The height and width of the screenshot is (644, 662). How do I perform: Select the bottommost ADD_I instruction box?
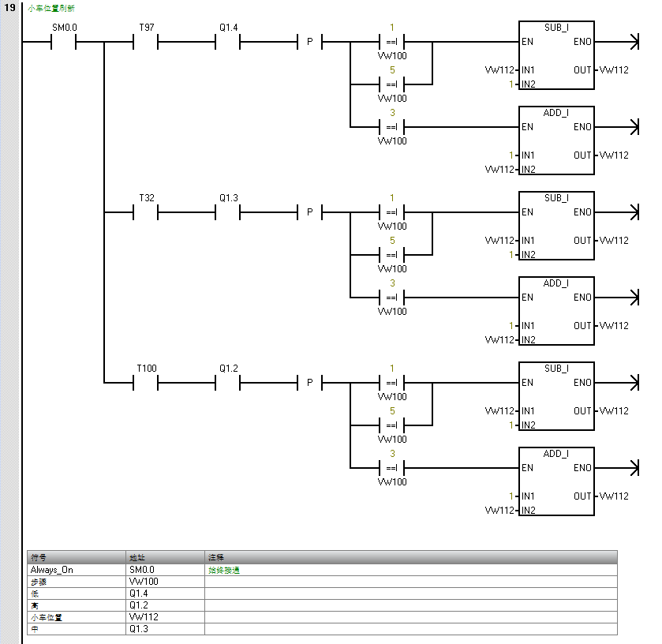click(x=556, y=481)
